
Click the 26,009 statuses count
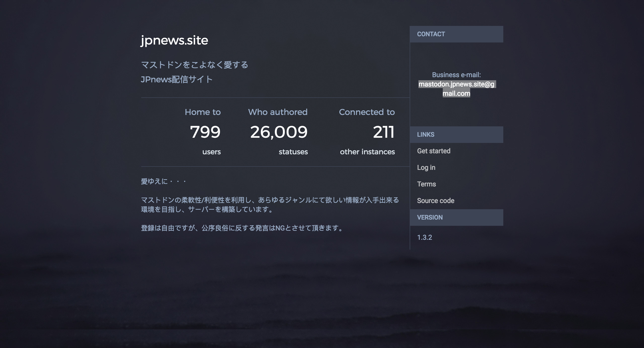click(279, 132)
